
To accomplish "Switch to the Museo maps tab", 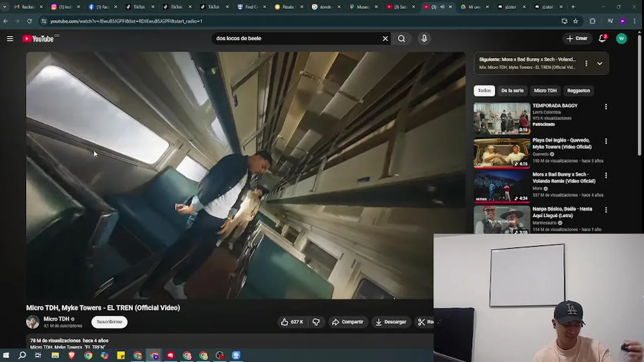I will click(x=363, y=7).
